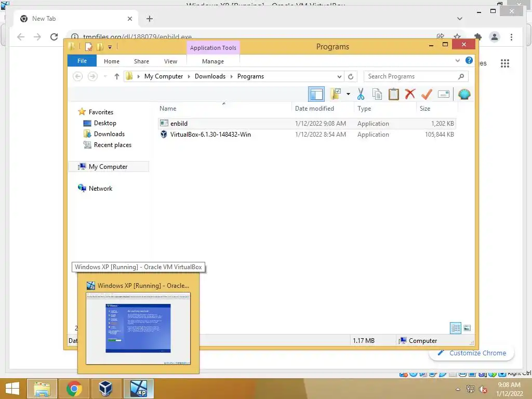
Task: Select My Computer in the navigation pane
Action: (x=108, y=167)
